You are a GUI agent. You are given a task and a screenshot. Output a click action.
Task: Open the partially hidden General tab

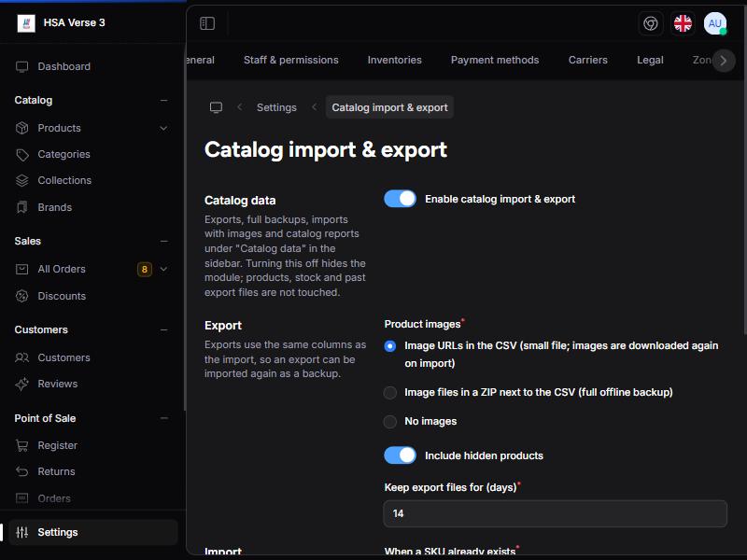click(201, 60)
